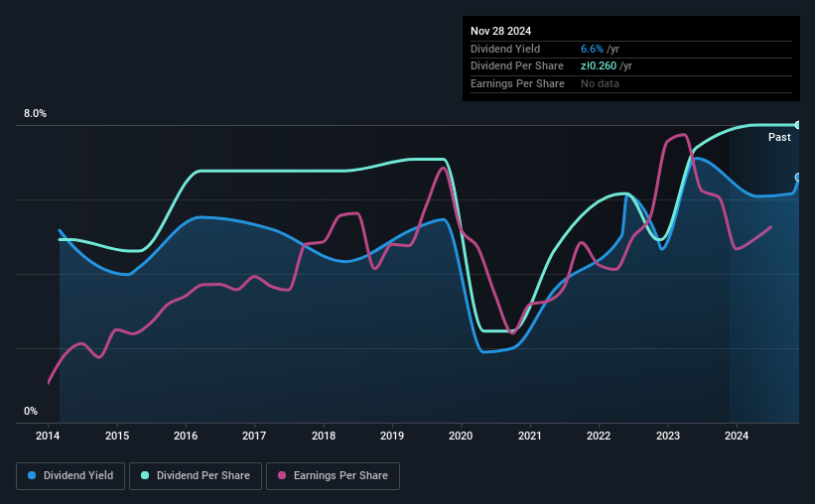Click the tooltip date 'Nov 28 2024'

point(500,31)
